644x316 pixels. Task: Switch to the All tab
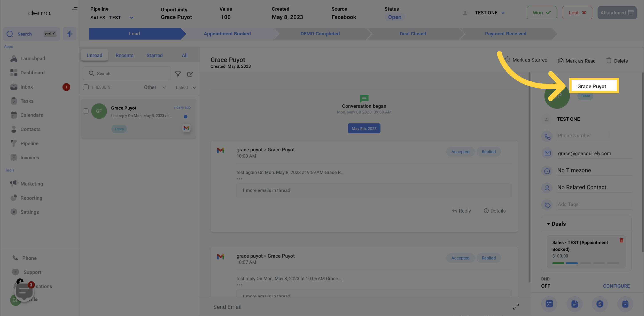[x=185, y=55]
